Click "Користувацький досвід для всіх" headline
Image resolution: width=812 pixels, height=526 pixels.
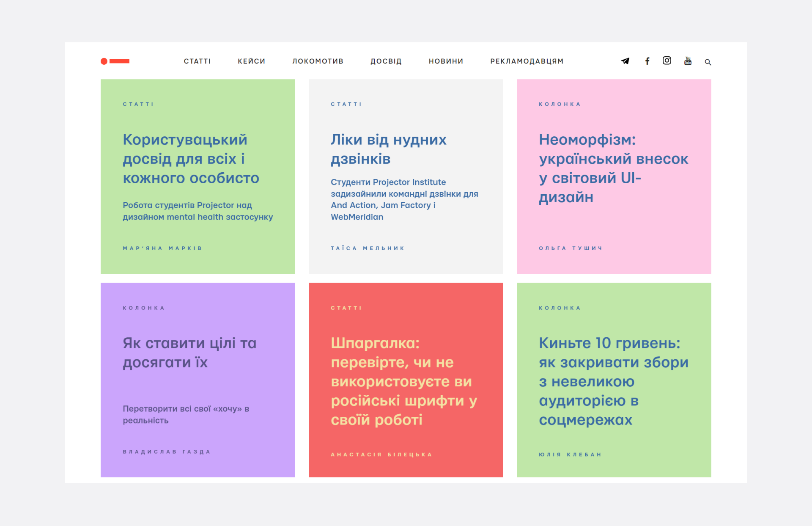click(191, 159)
